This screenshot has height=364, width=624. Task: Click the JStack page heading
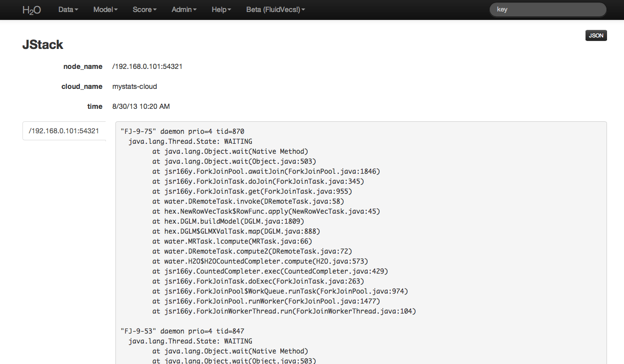point(42,44)
